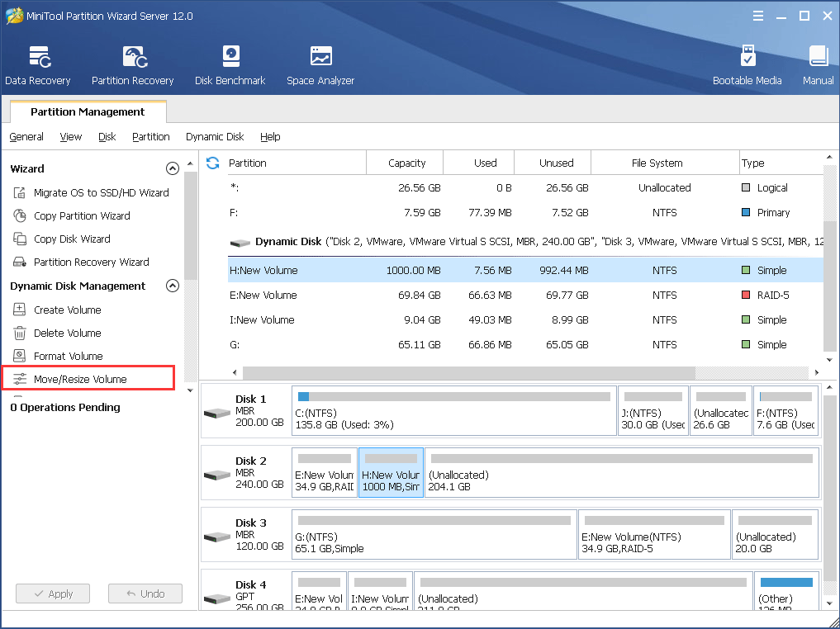Image resolution: width=840 pixels, height=629 pixels.
Task: Click the Apply button
Action: point(52,594)
